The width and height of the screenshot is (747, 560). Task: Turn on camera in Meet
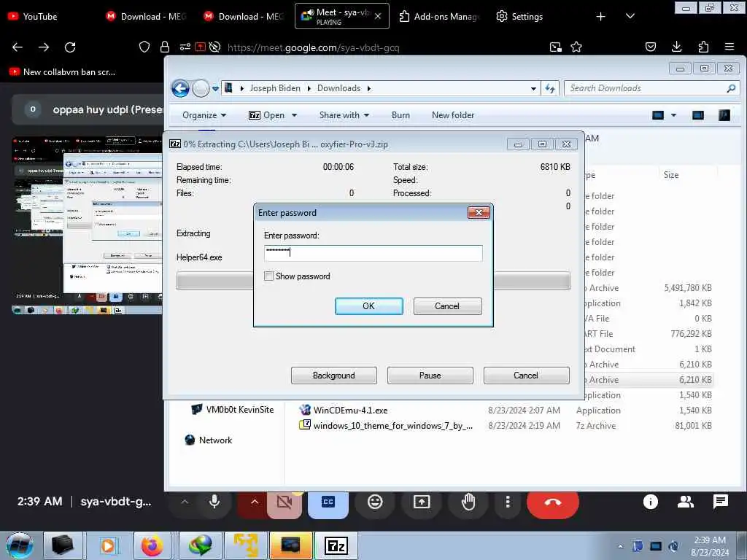pos(285,502)
